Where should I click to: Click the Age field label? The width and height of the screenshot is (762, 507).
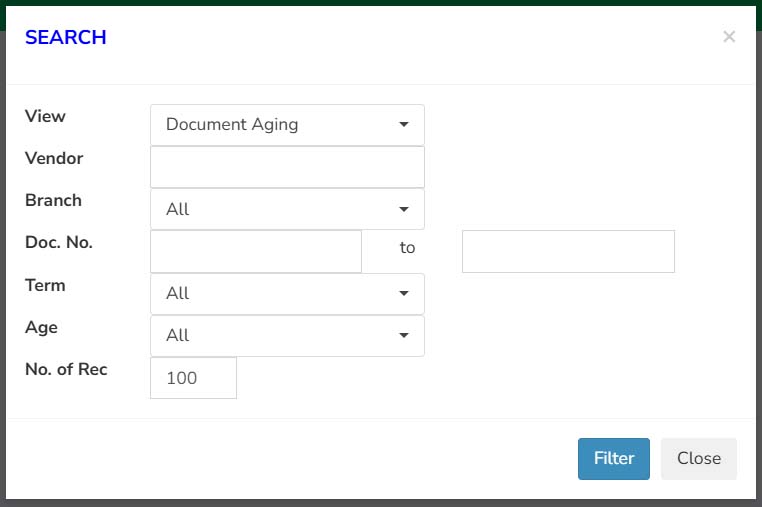pyautogui.click(x=41, y=328)
